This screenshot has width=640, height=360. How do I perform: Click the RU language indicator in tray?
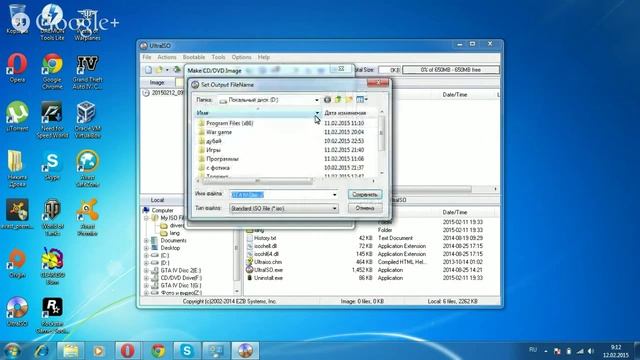point(533,350)
